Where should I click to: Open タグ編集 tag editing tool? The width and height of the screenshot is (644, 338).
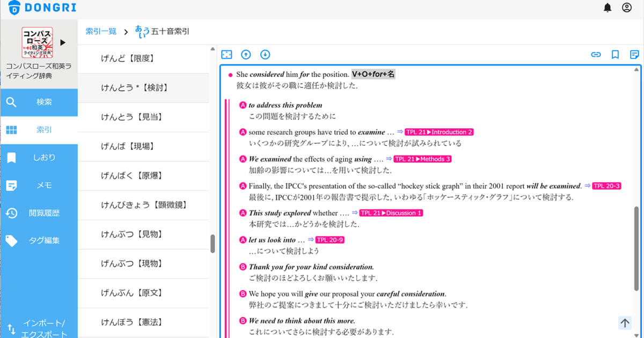(11, 240)
